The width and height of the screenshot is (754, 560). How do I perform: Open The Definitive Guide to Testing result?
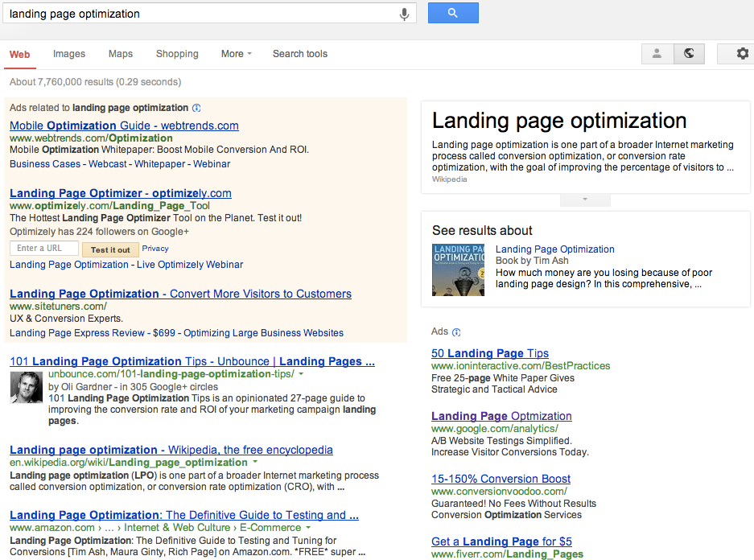(184, 515)
